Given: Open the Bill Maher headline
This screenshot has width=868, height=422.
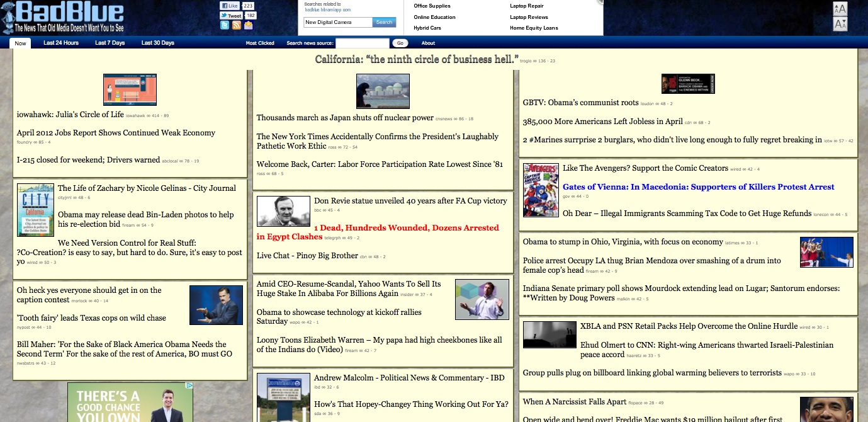Looking at the screenshot, I should (x=125, y=349).
